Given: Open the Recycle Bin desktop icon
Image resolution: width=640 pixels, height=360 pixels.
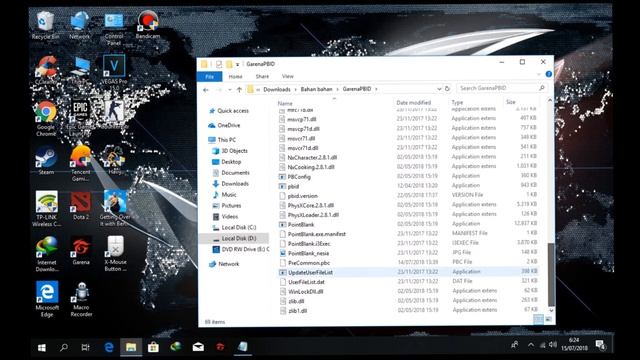Looking at the screenshot, I should [45, 25].
